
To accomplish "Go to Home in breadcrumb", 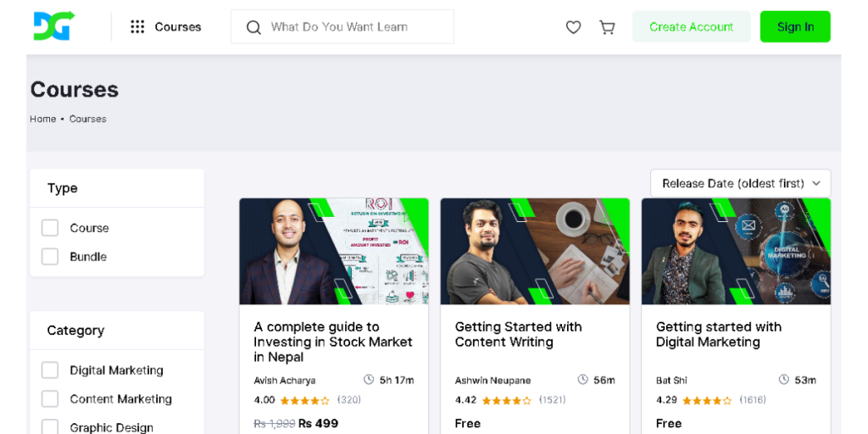I will click(x=42, y=119).
